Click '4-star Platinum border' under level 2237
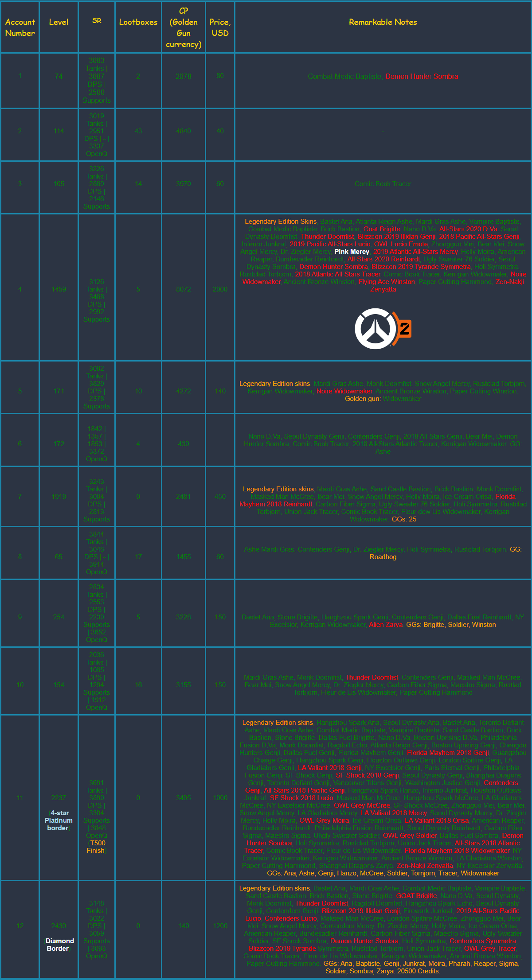The width and height of the screenshot is (532, 980). tap(59, 821)
